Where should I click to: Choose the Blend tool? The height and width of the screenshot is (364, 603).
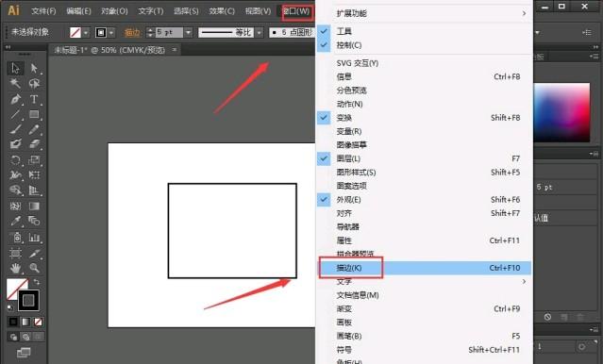(x=34, y=221)
